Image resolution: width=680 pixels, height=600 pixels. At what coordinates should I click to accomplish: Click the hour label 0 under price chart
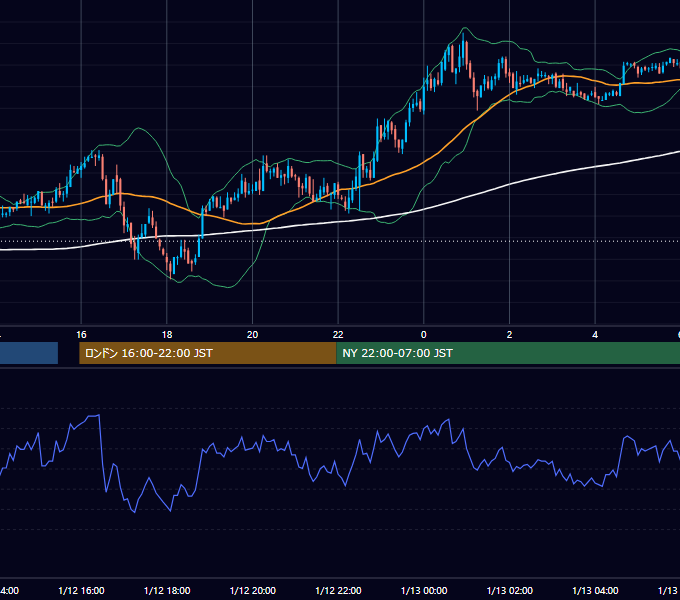click(x=424, y=335)
